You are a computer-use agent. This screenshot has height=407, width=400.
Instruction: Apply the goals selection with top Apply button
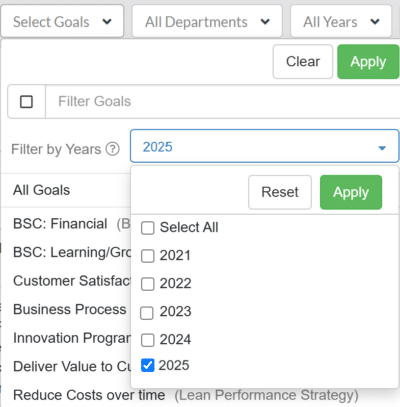point(368,62)
